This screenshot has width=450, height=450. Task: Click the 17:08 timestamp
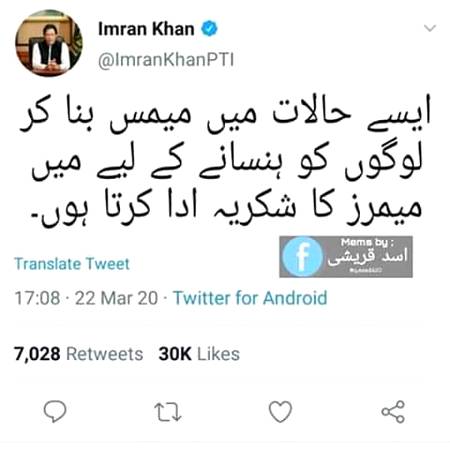[37, 298]
